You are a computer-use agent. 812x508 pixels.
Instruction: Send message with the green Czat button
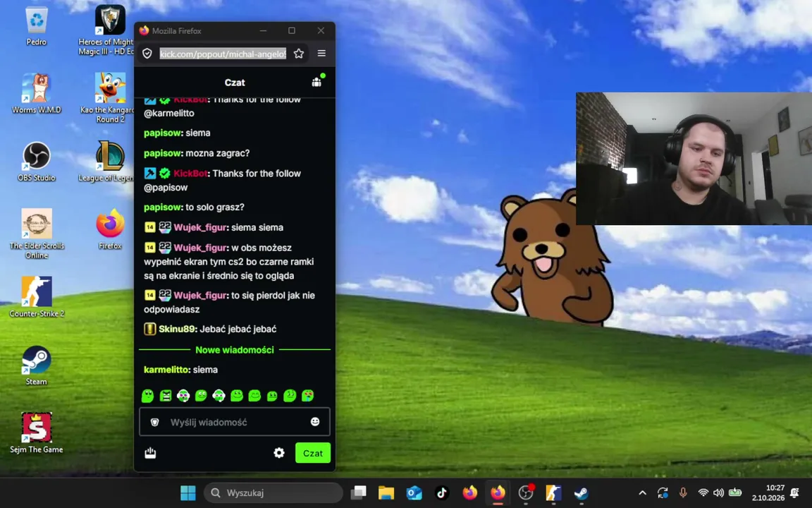[313, 452]
